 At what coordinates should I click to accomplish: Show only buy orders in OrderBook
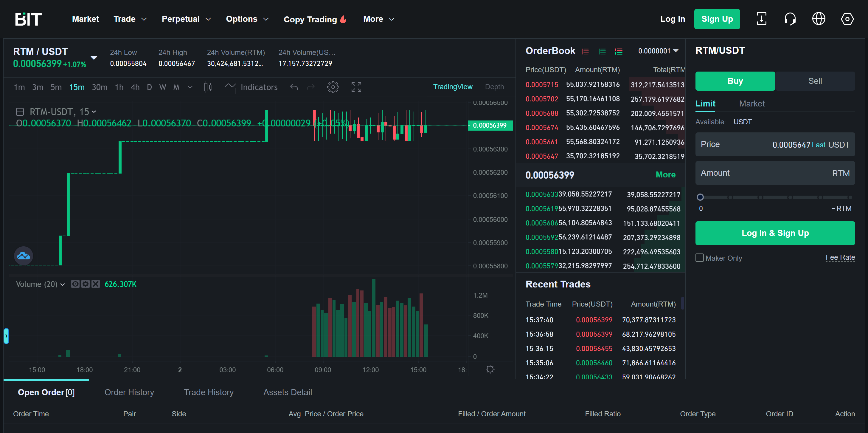coord(602,51)
